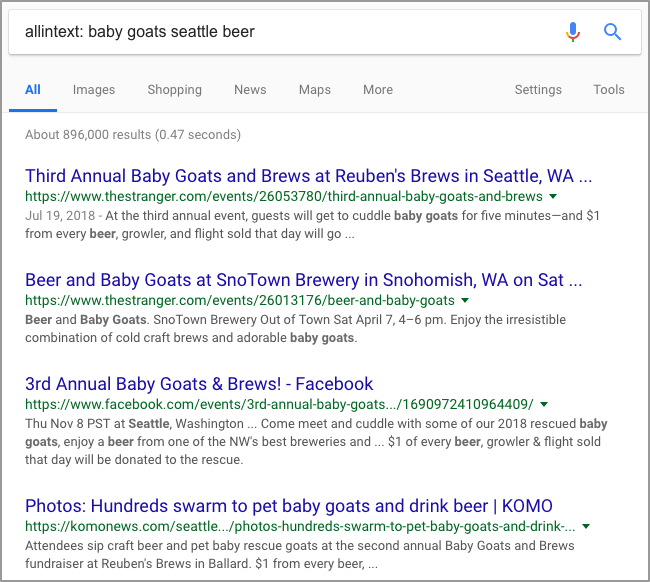The image size is (650, 582).
Task: Expand dropdown arrow beside komonews.com URL
Action: coord(586,526)
